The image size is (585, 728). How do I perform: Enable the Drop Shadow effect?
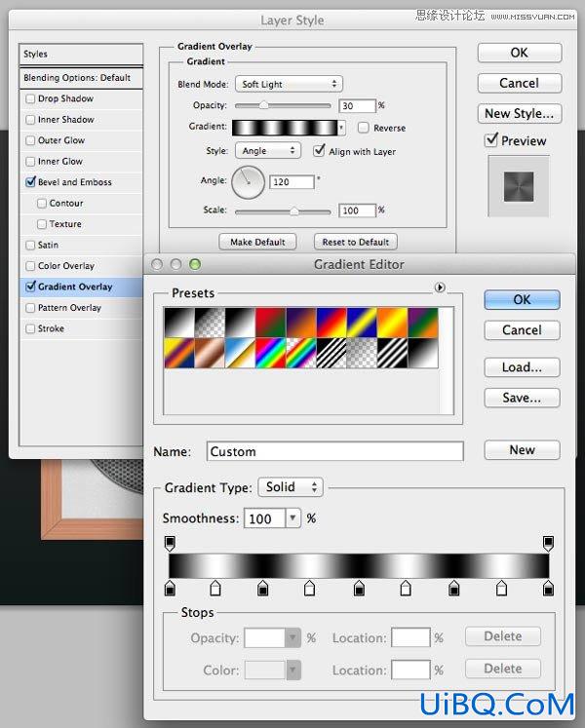(30, 98)
